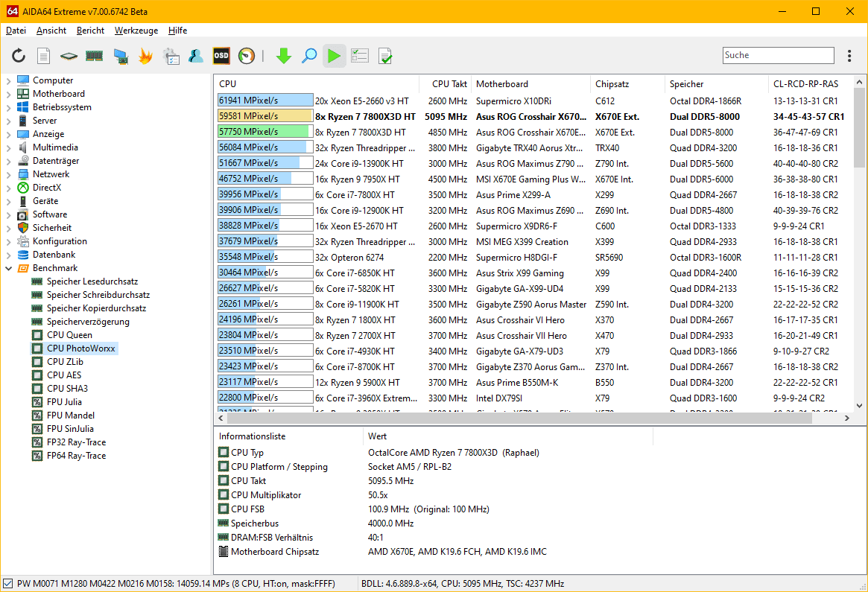Open the Werkzeuge menu

[x=136, y=31]
